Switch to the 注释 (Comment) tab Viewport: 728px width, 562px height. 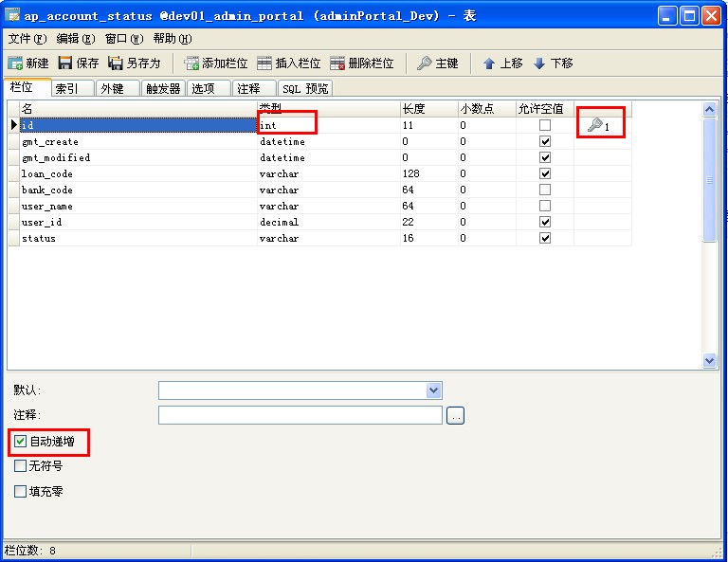click(254, 88)
